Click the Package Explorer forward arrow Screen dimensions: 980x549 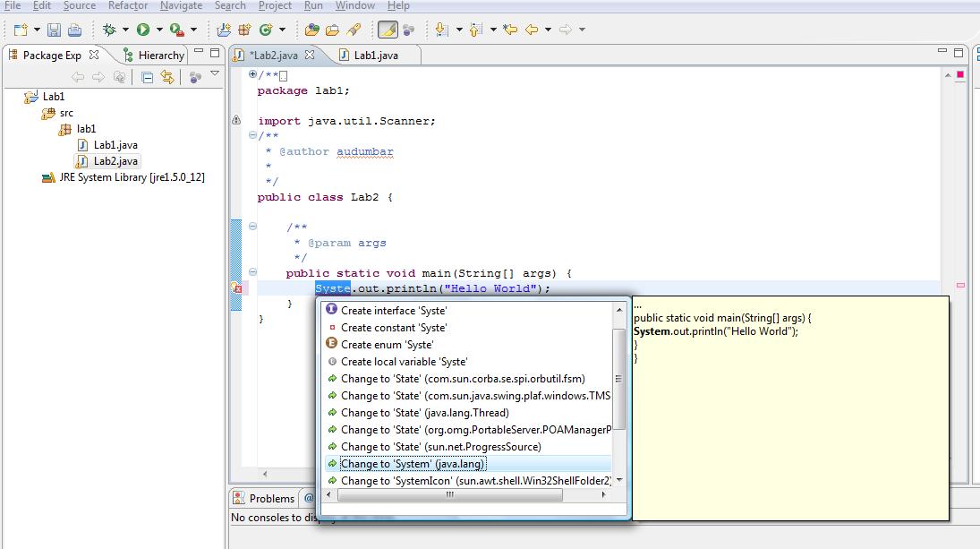tap(98, 77)
